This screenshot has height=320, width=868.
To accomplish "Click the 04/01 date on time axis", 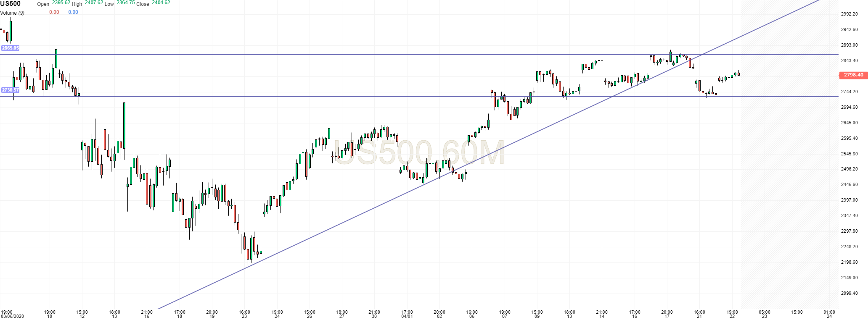I will (x=407, y=316).
